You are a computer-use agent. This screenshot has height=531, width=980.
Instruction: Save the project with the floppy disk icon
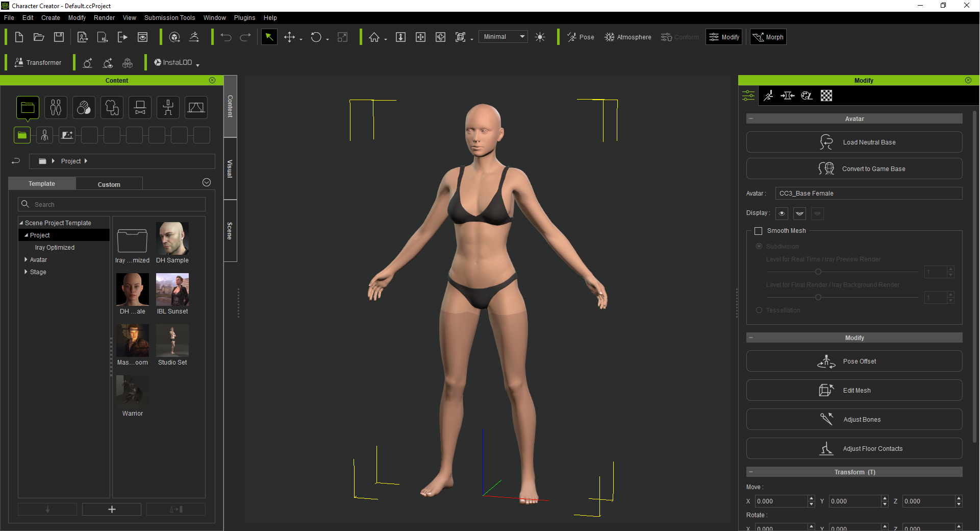59,37
